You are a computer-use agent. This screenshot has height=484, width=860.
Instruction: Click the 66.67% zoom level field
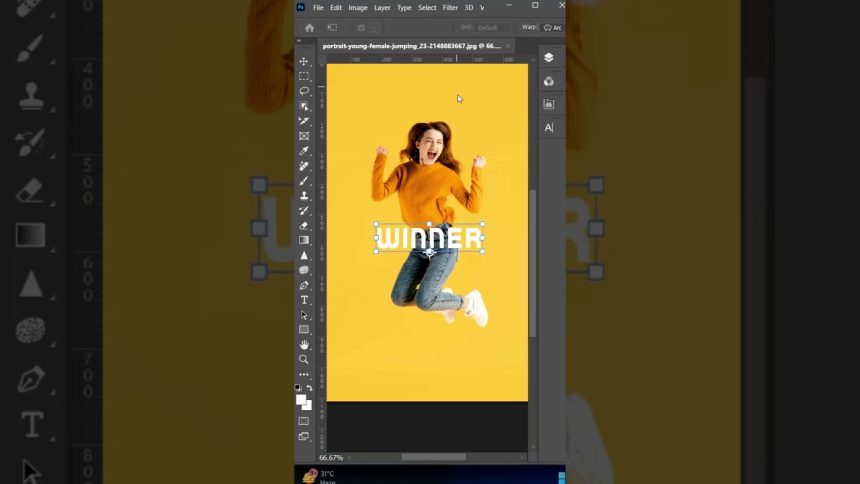tap(331, 458)
